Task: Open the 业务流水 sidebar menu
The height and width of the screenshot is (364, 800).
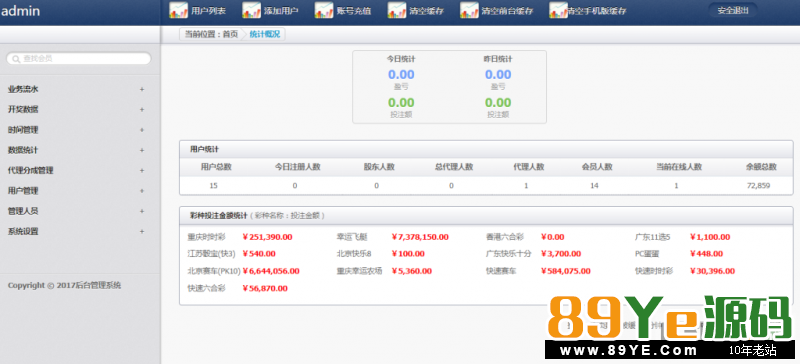Action: pyautogui.click(x=23, y=89)
